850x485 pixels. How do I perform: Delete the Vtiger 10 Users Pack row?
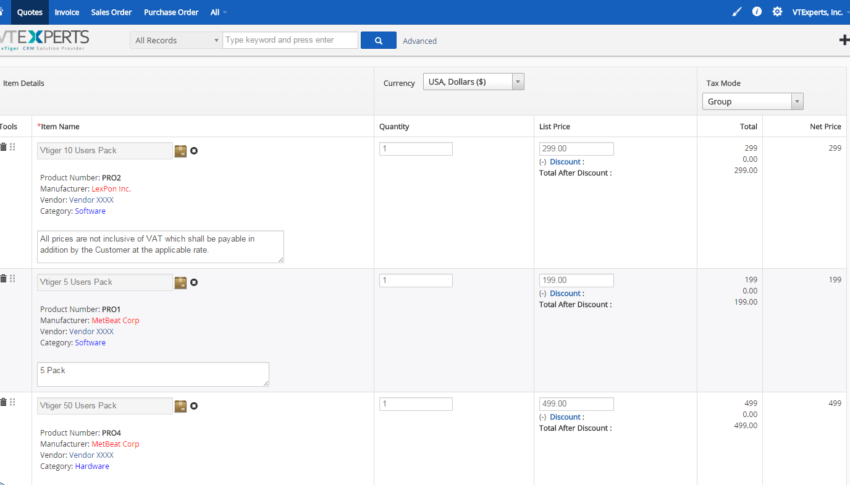pyautogui.click(x=3, y=147)
